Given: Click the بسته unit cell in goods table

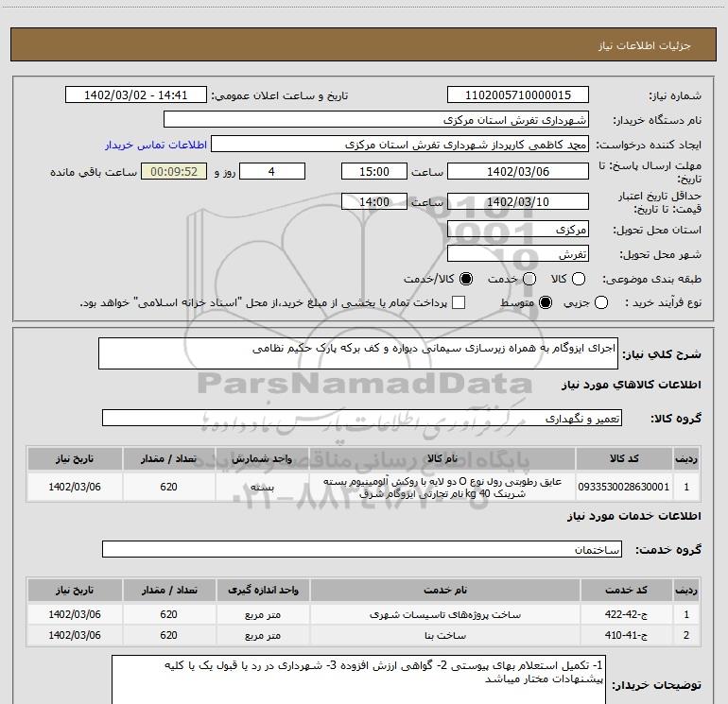Looking at the screenshot, I should pyautogui.click(x=262, y=487).
